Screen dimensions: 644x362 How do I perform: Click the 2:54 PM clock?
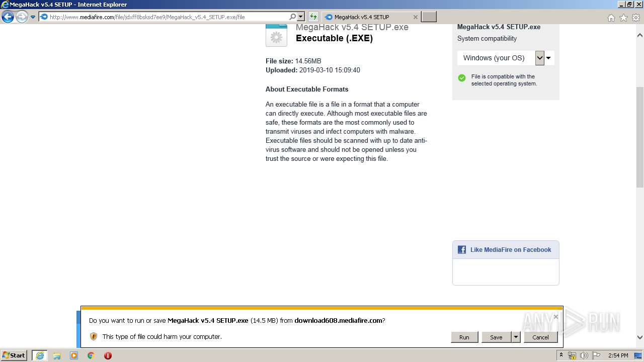pos(618,355)
